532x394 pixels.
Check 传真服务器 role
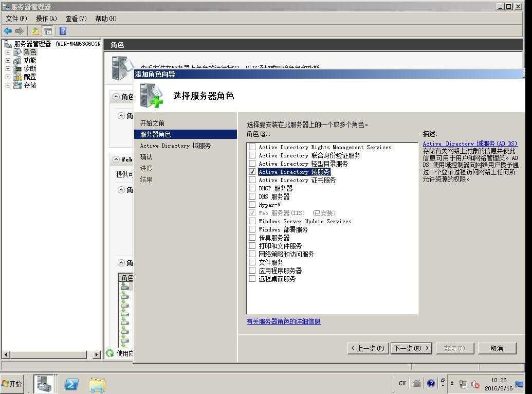coord(252,238)
